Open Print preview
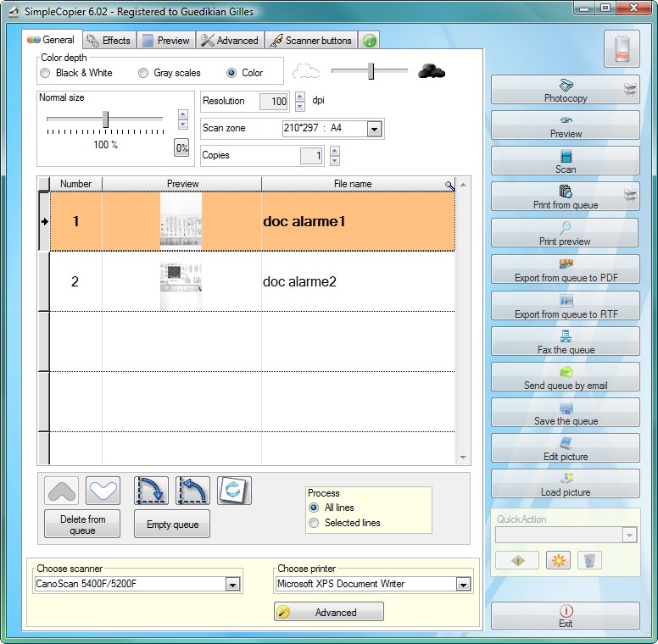Image resolution: width=658 pixels, height=644 pixels. (x=565, y=233)
